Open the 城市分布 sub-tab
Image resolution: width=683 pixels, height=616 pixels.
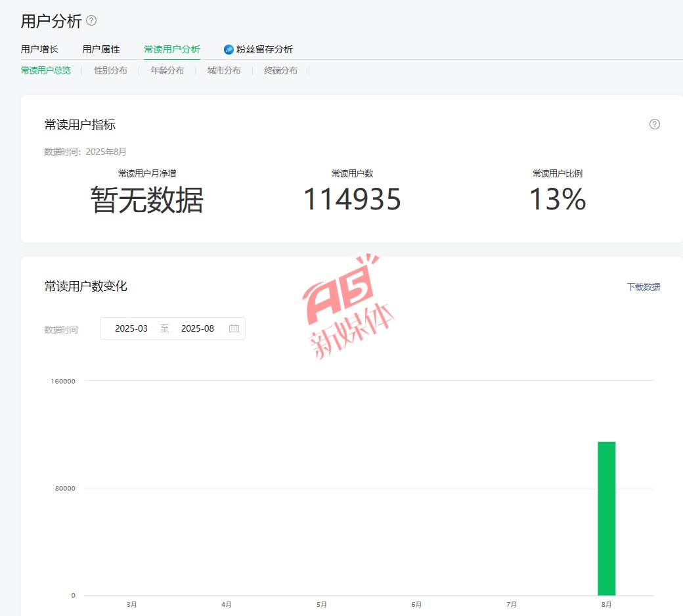224,70
